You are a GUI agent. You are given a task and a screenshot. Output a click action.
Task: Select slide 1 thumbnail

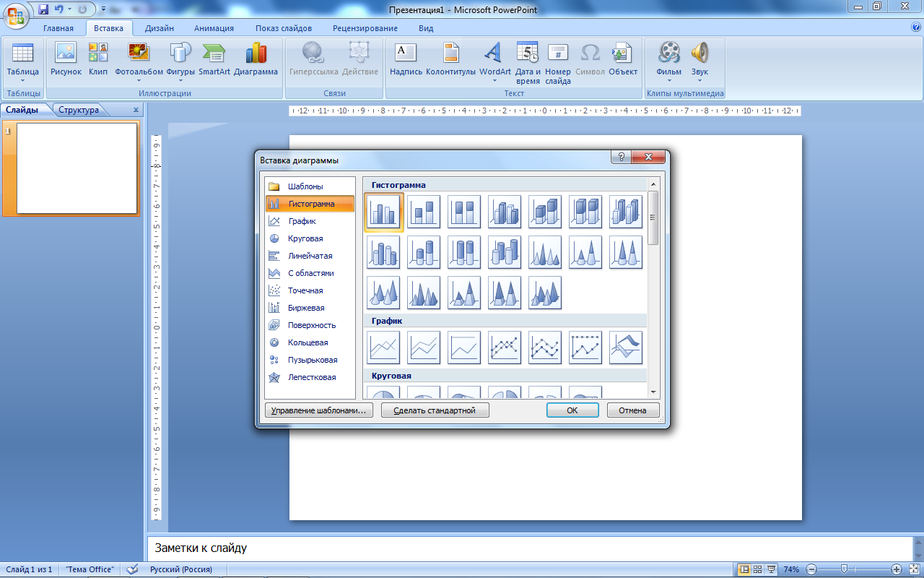[x=77, y=168]
